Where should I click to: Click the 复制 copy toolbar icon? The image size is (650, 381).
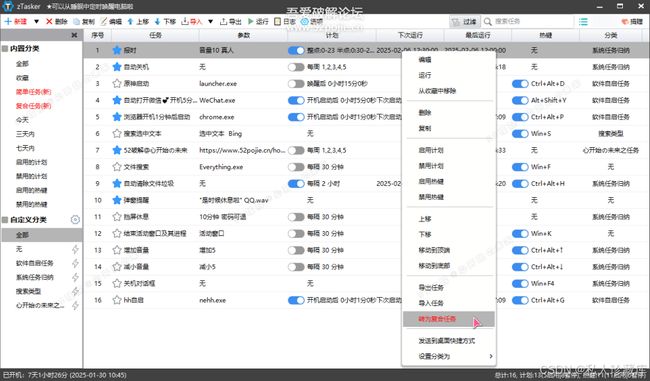point(77,22)
